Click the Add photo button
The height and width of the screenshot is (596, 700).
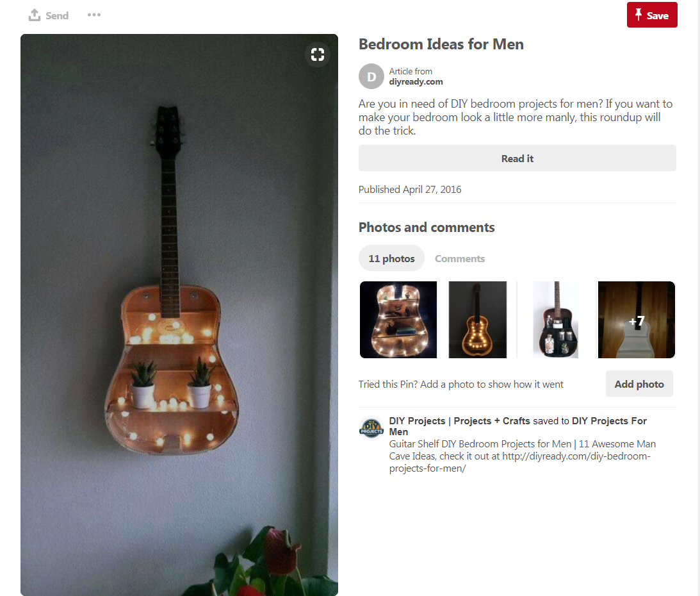639,384
